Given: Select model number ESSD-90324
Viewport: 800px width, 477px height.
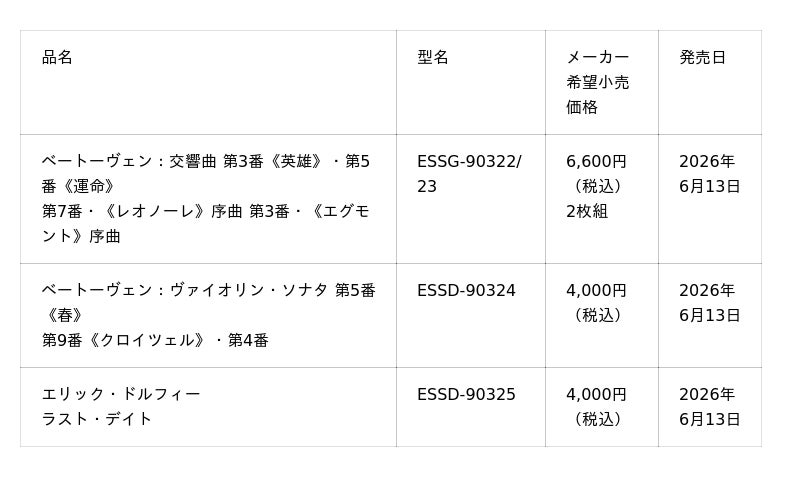Looking at the screenshot, I should coord(466,291).
